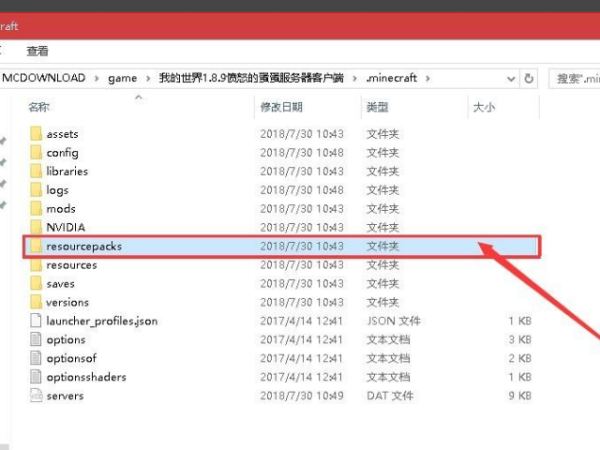Expand the chevron after game breadcrumb
Viewport: 600px width, 450px height.
coord(148,78)
